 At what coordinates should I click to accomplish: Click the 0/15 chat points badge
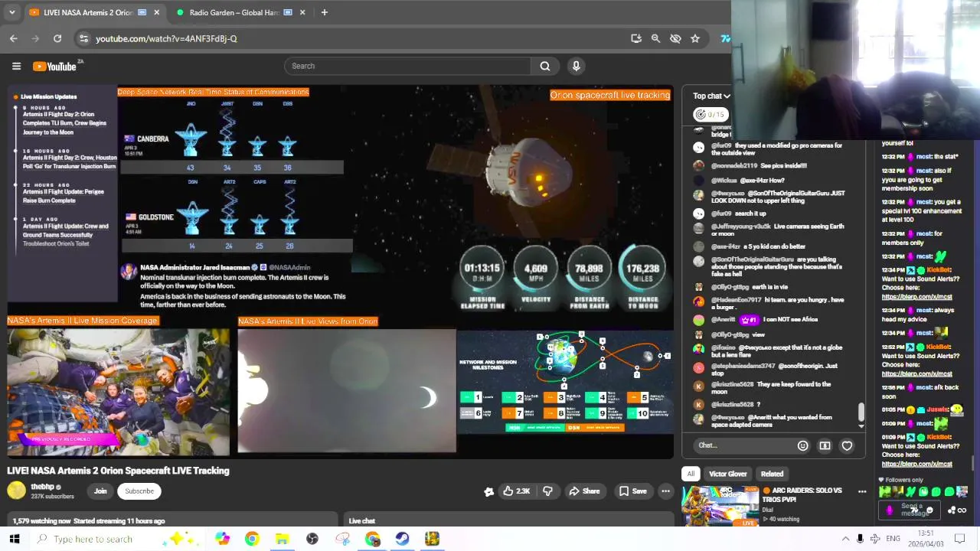pos(710,114)
